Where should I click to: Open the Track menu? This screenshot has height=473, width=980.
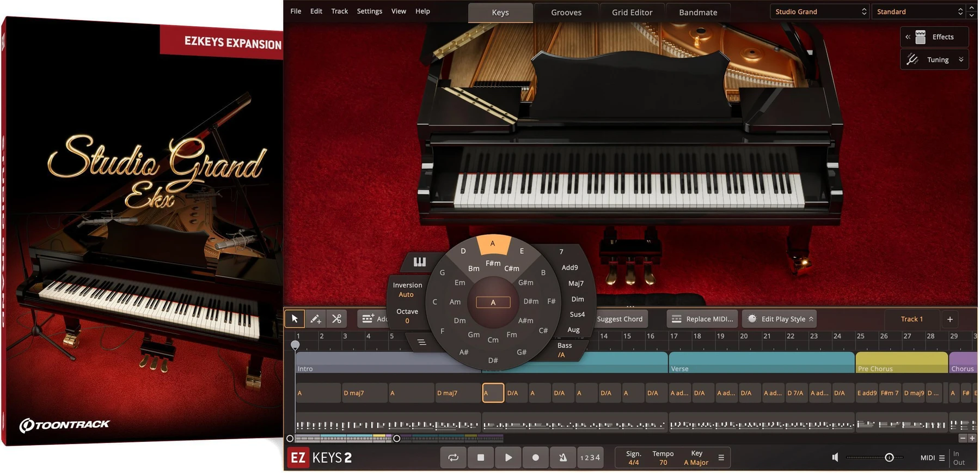tap(339, 11)
